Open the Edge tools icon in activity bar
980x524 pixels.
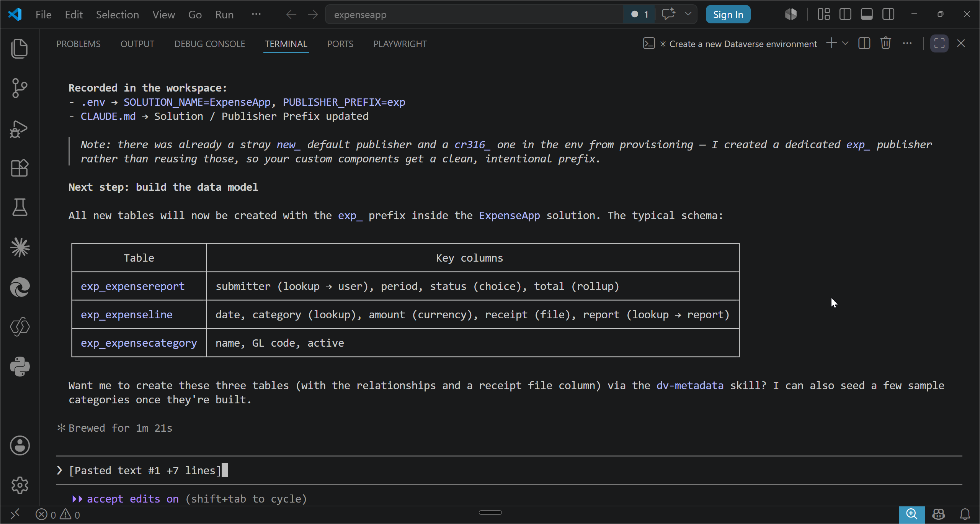point(20,287)
